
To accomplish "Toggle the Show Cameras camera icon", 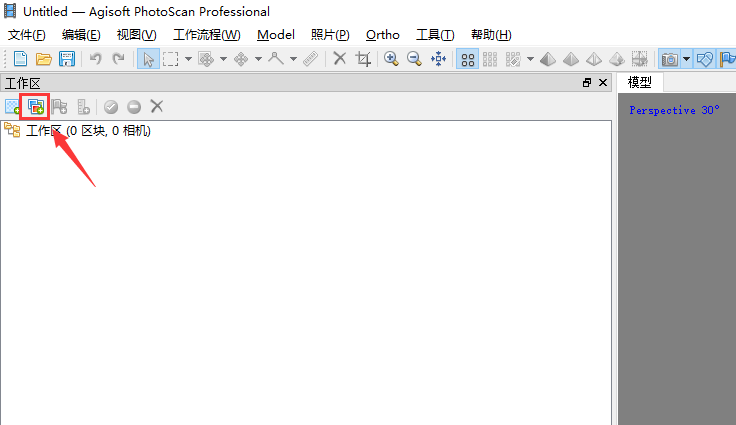I will [x=669, y=59].
